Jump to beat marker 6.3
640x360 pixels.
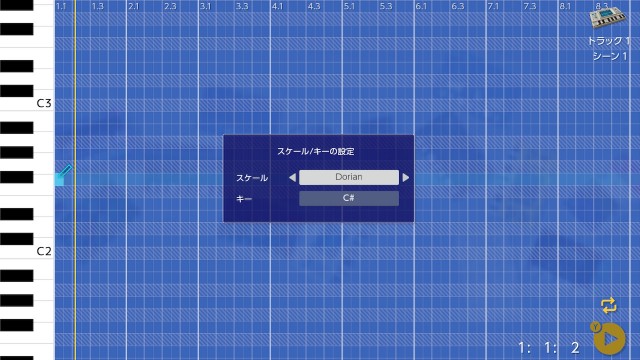tap(458, 6)
